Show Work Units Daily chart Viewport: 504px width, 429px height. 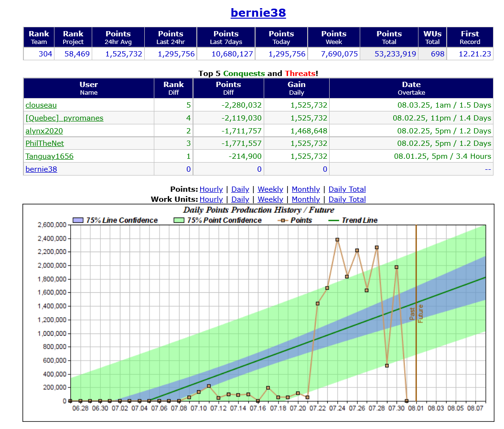pyautogui.click(x=240, y=199)
